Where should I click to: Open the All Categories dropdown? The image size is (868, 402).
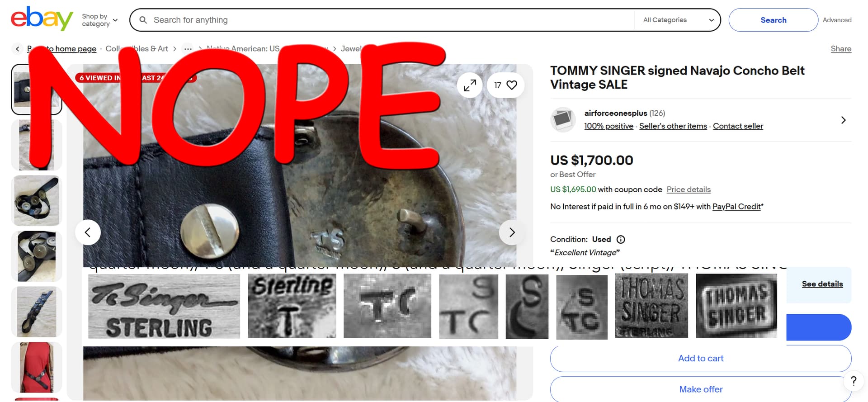click(678, 20)
